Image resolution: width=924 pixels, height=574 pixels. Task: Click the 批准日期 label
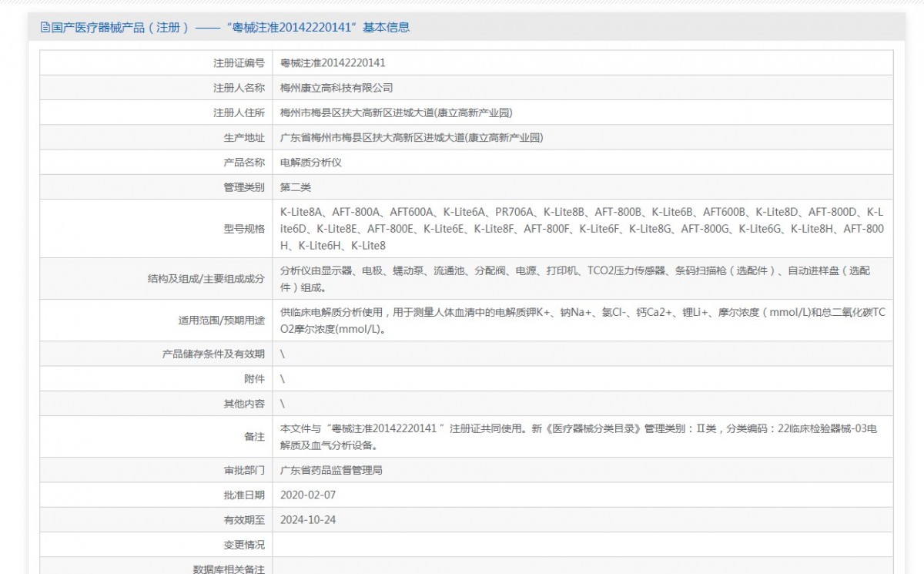click(x=244, y=495)
